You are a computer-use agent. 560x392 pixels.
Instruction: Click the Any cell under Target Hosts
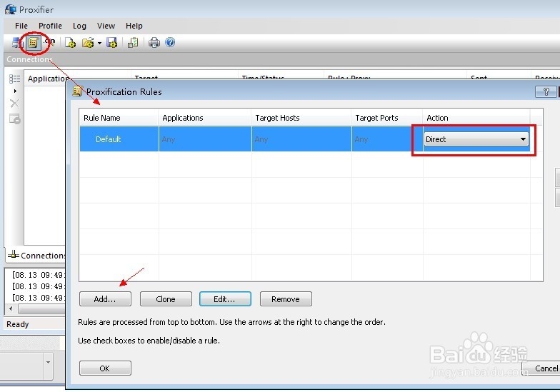click(x=301, y=139)
